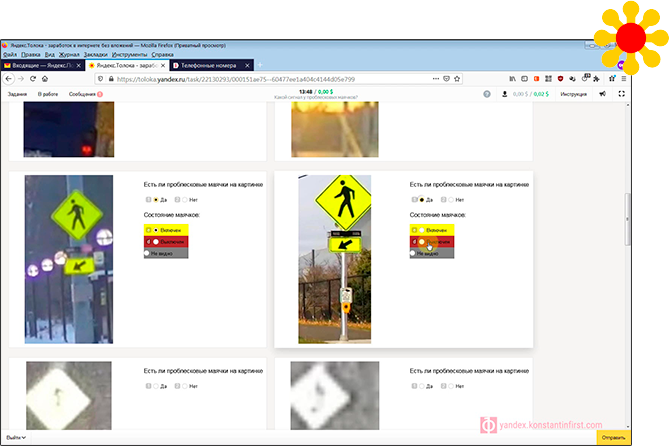Viewport: 672px width, 446px height.
Task: Open the bottom-left white diamond sign photo
Action: pos(69,395)
